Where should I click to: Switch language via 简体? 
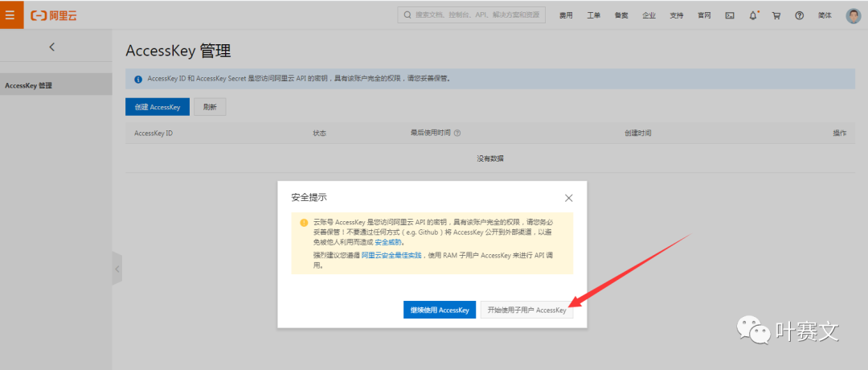coord(825,15)
